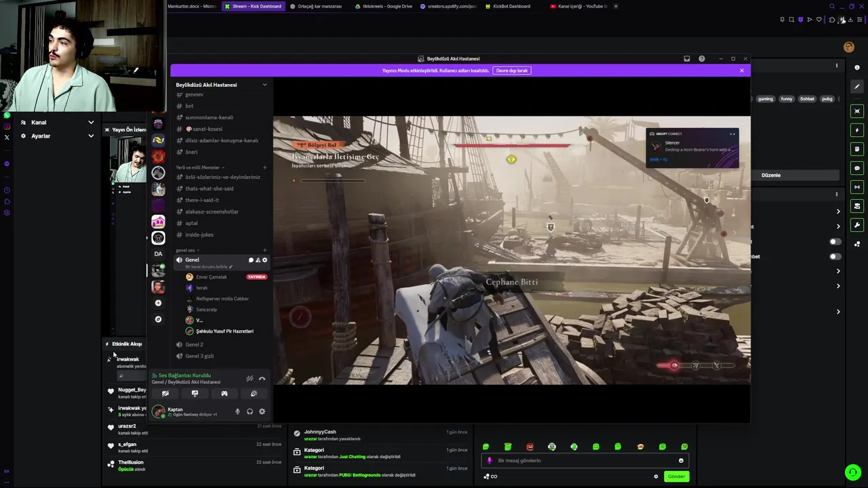Open the chat bubble panel icon

857,168
